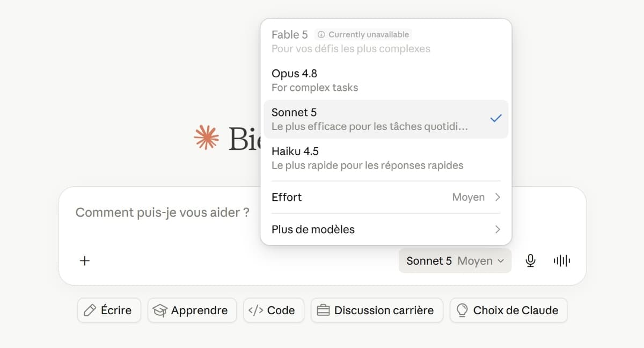Click the Moyen value in Effort row
This screenshot has height=348, width=644.
(x=468, y=197)
